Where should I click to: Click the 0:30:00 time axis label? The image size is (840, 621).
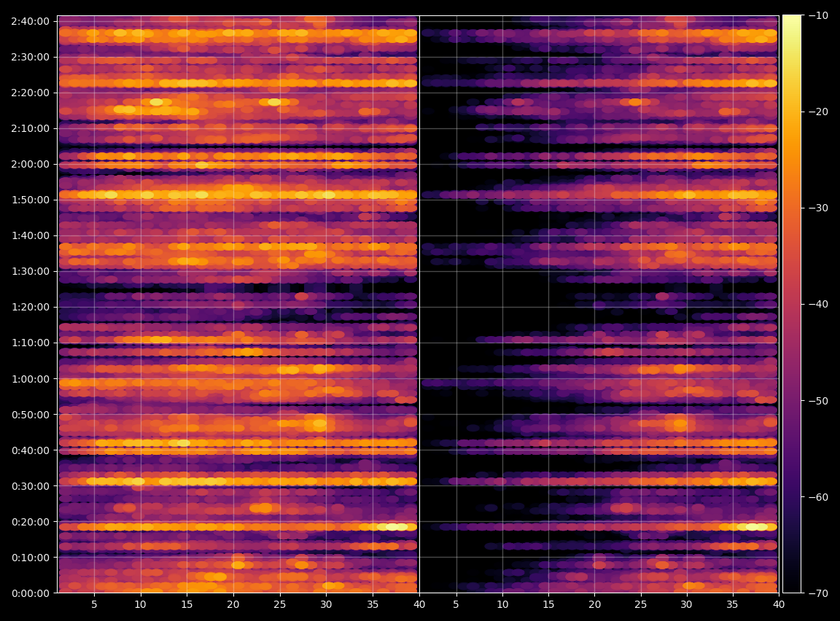click(31, 486)
